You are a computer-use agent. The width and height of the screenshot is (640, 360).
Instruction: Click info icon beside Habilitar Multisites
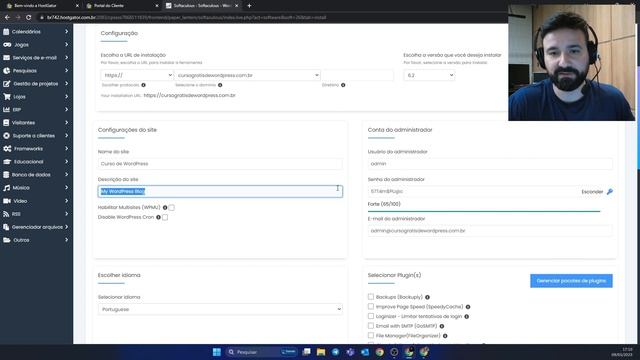point(165,207)
